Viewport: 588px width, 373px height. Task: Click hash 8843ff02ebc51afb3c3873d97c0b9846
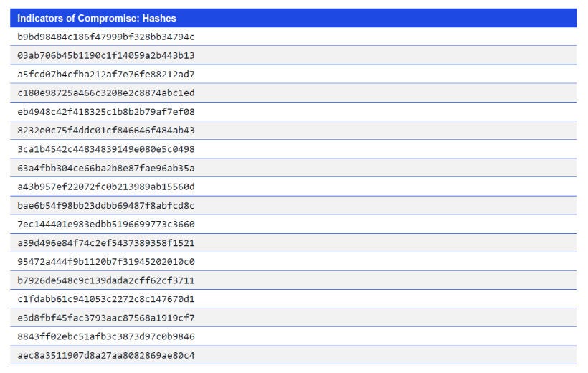[x=105, y=336]
